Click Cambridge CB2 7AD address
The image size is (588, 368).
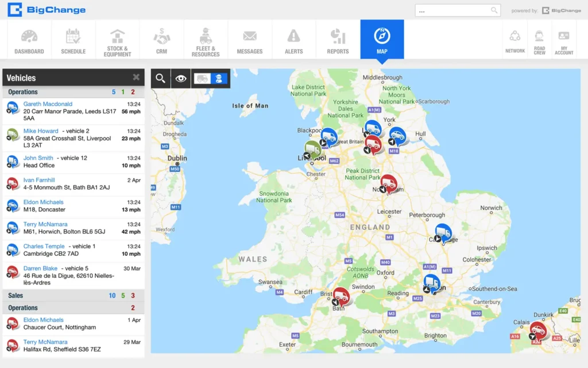pyautogui.click(x=51, y=254)
